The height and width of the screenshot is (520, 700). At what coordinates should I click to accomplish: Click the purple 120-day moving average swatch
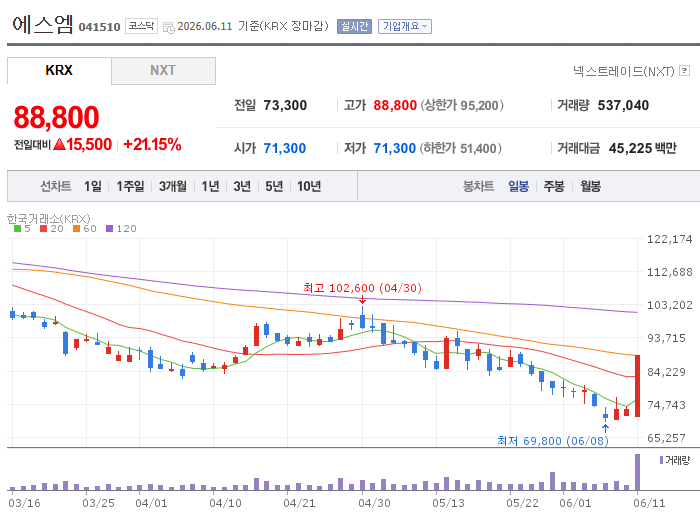(109, 229)
